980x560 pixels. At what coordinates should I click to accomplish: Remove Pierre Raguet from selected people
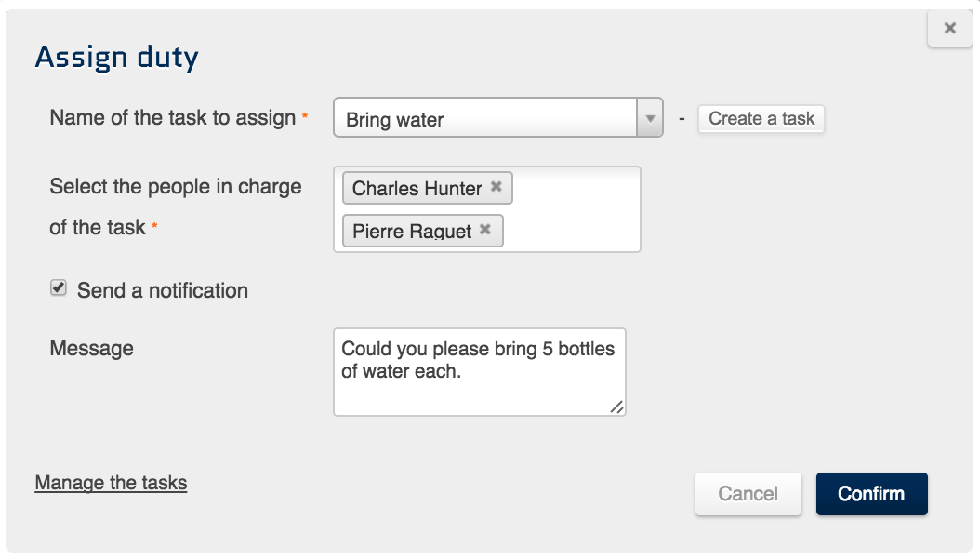pyautogui.click(x=485, y=230)
